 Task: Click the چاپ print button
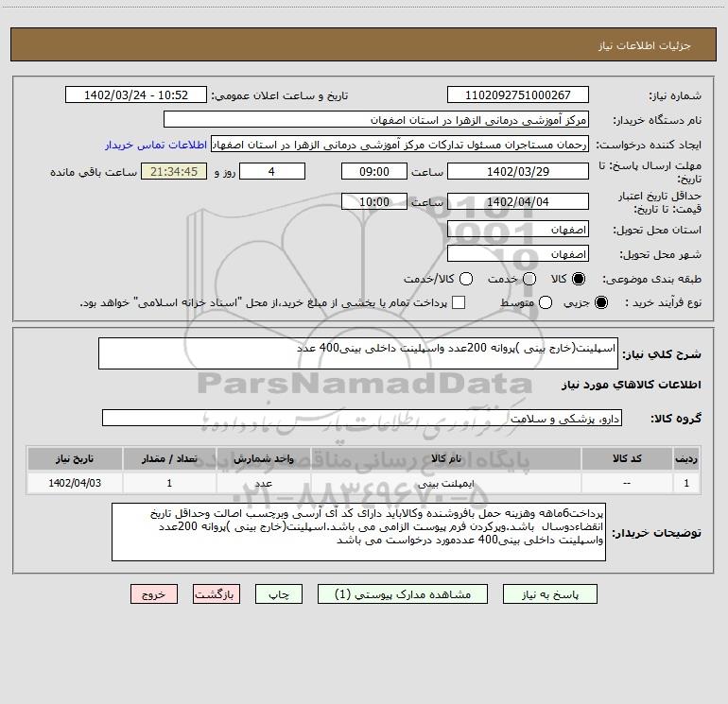(279, 594)
